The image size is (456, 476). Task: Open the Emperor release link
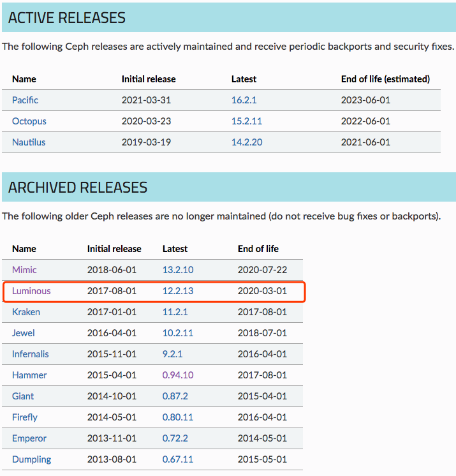[29, 438]
